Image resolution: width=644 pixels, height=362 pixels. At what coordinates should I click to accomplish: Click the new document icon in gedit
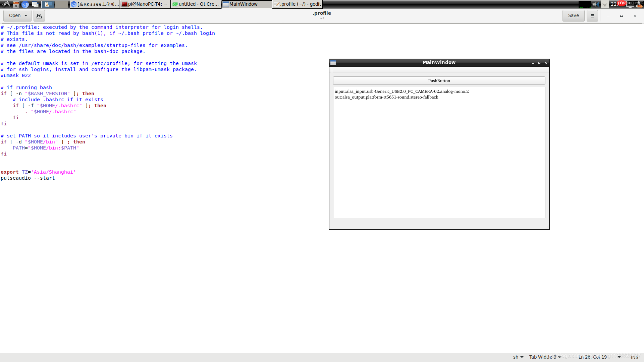click(x=39, y=16)
